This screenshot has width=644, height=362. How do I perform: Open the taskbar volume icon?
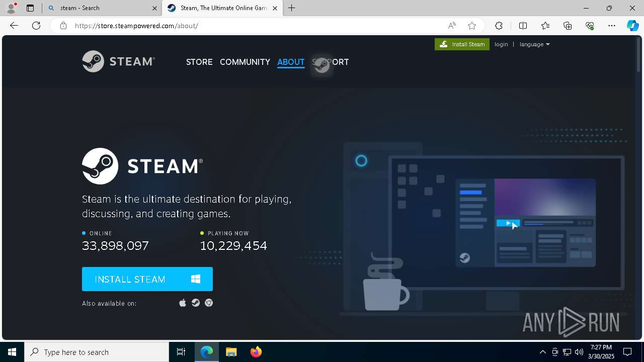[579, 352]
